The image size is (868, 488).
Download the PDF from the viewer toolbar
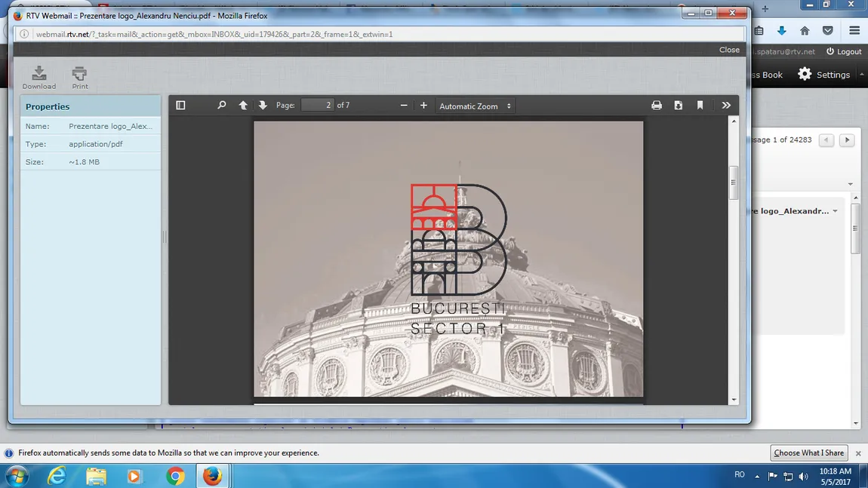click(678, 105)
